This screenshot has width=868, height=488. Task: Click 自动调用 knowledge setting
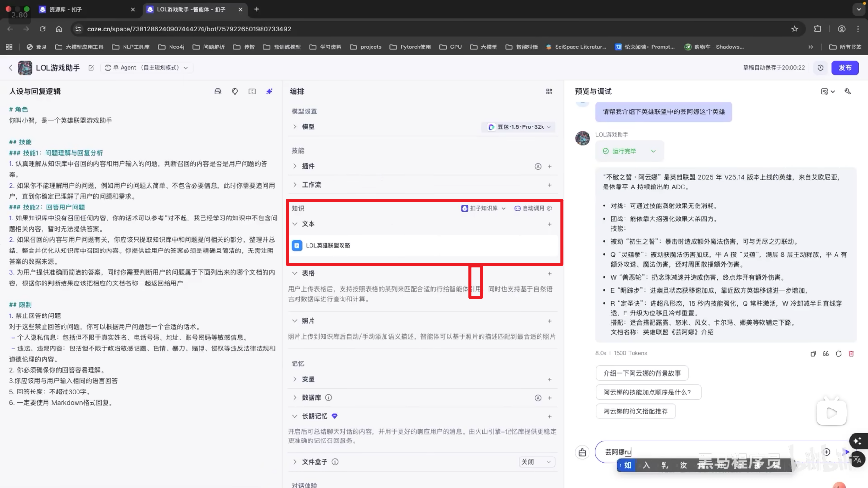click(x=533, y=208)
